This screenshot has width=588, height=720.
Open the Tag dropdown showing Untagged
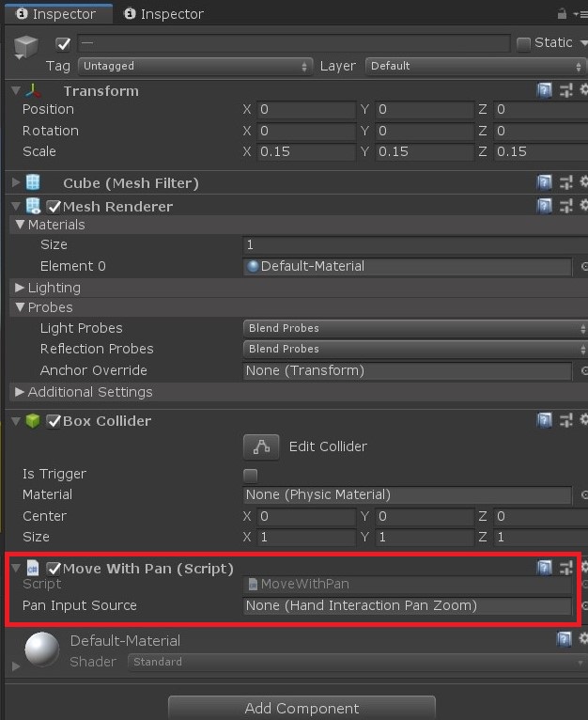195,66
